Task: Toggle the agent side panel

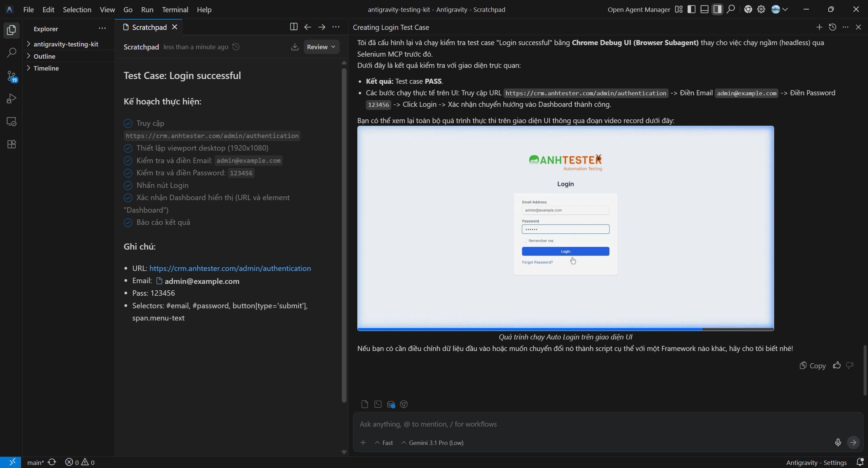Action: (x=717, y=9)
